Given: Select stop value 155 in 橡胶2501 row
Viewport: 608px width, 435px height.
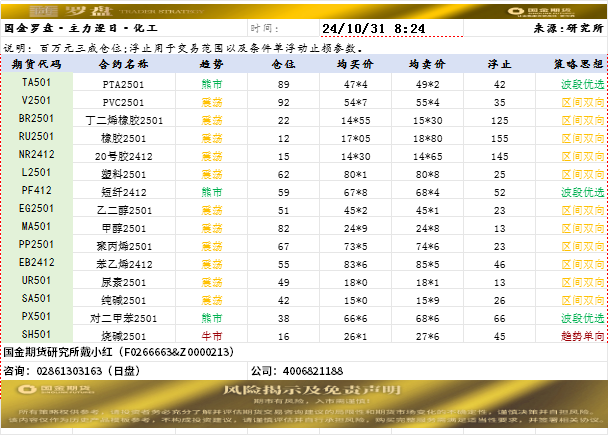Looking at the screenshot, I should pos(499,138).
